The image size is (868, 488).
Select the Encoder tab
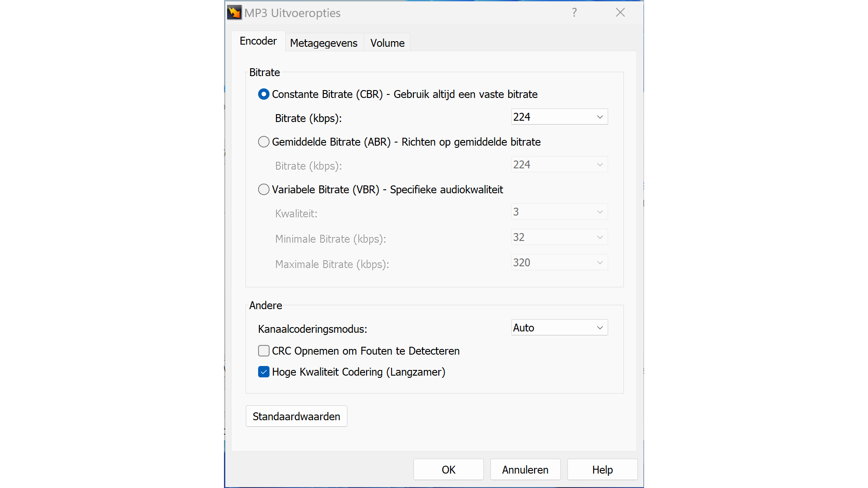(258, 41)
